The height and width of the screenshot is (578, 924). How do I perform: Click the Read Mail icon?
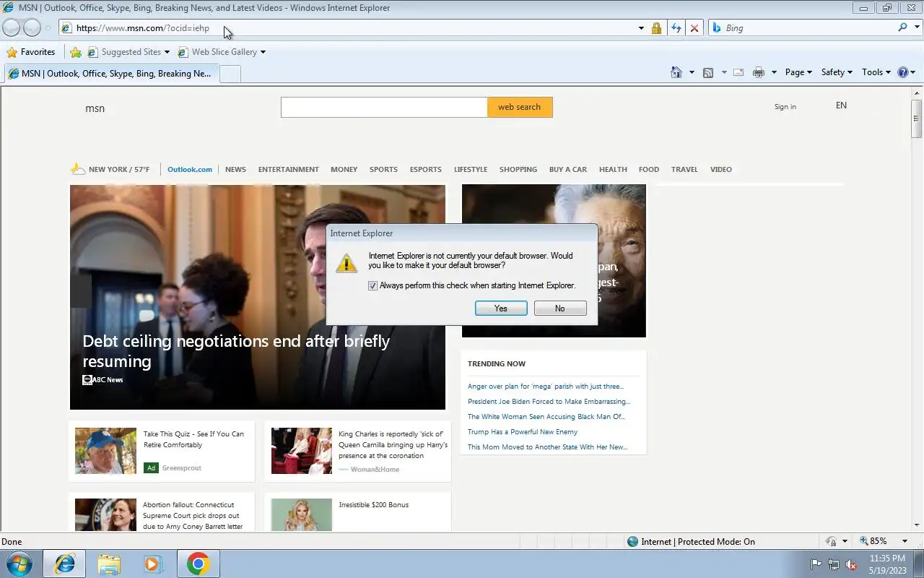738,72
